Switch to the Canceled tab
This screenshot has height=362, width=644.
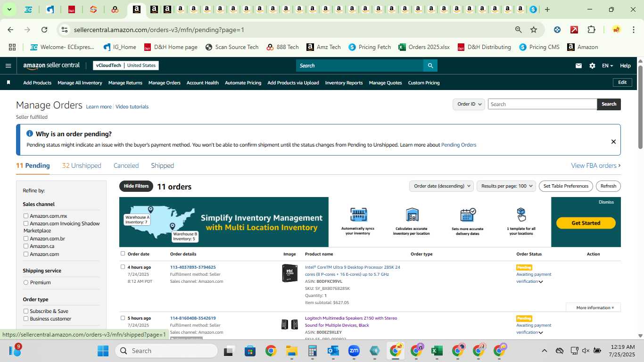[x=126, y=165]
